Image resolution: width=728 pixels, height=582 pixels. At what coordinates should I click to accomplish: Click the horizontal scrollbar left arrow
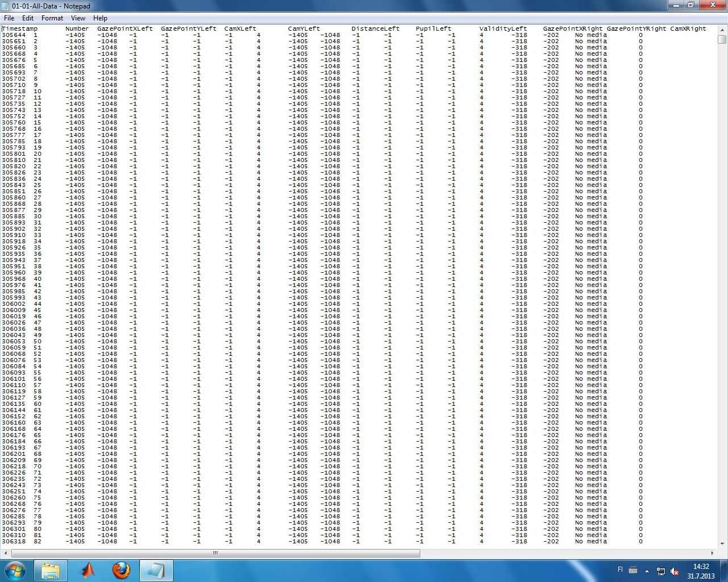(5, 553)
